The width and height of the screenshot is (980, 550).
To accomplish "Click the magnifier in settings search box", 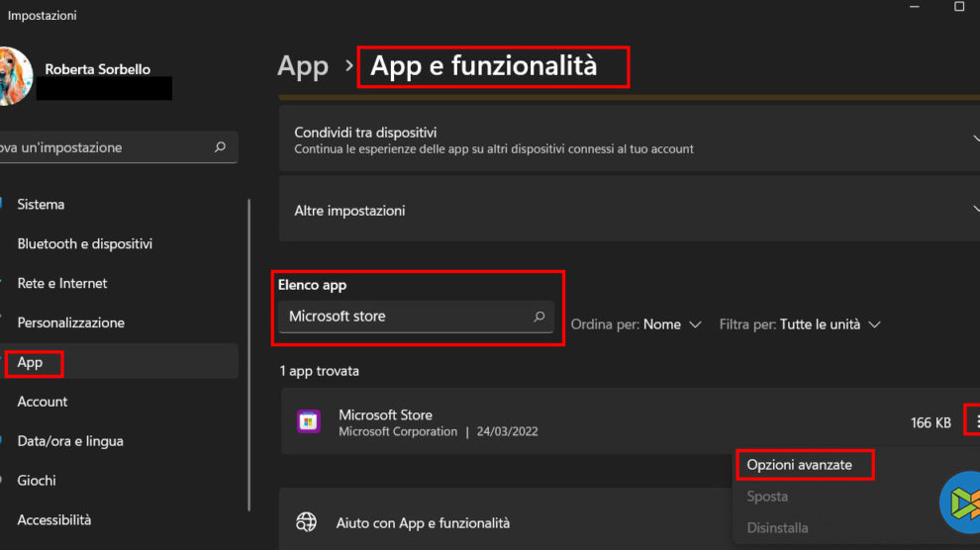I will tap(220, 147).
